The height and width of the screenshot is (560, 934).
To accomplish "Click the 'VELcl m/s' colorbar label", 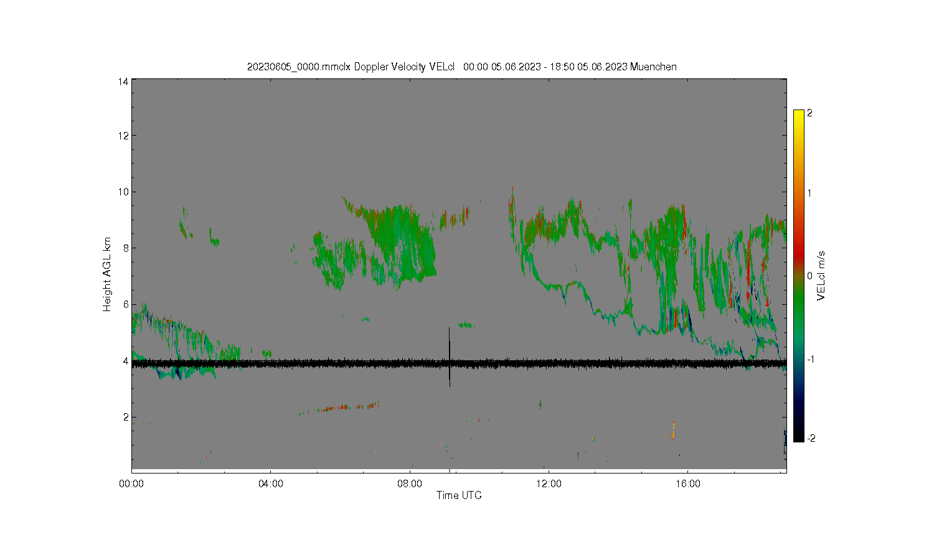I will 821,276.
